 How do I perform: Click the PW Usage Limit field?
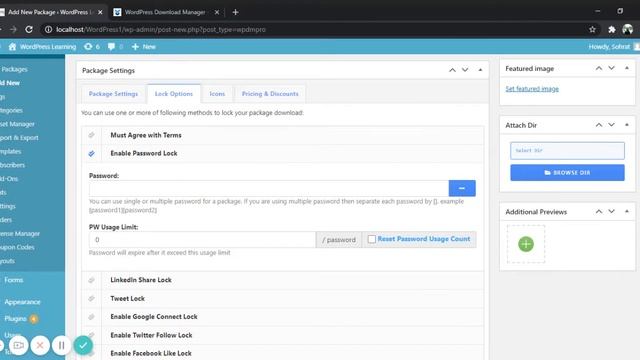202,240
